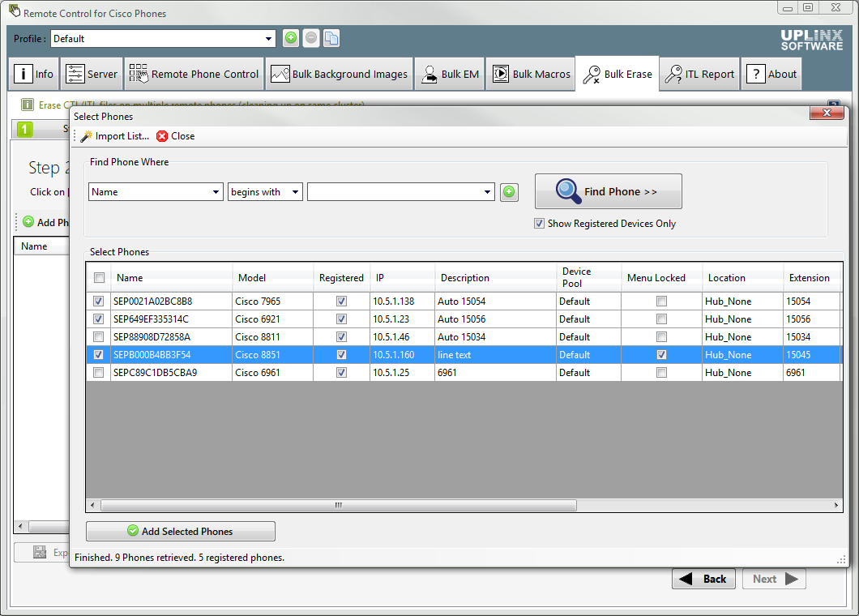Screen dimensions: 859x616
Task: Open the ITL Report tab
Action: pyautogui.click(x=699, y=74)
